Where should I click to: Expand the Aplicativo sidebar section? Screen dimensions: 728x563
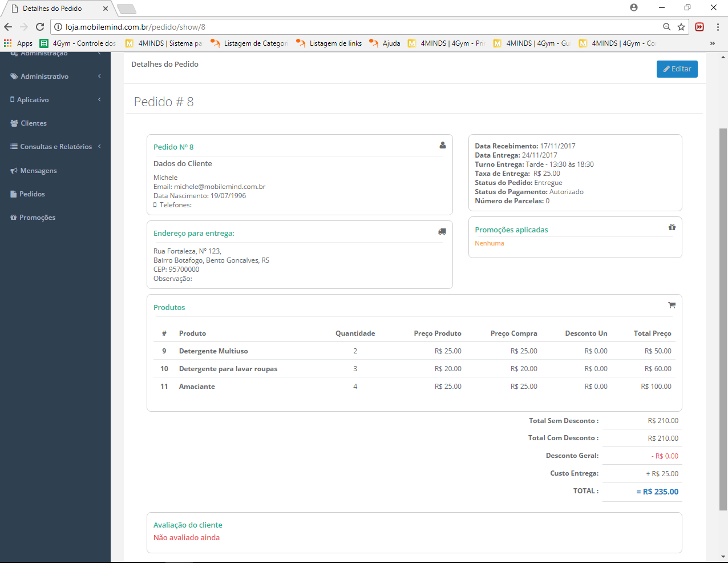tap(33, 100)
